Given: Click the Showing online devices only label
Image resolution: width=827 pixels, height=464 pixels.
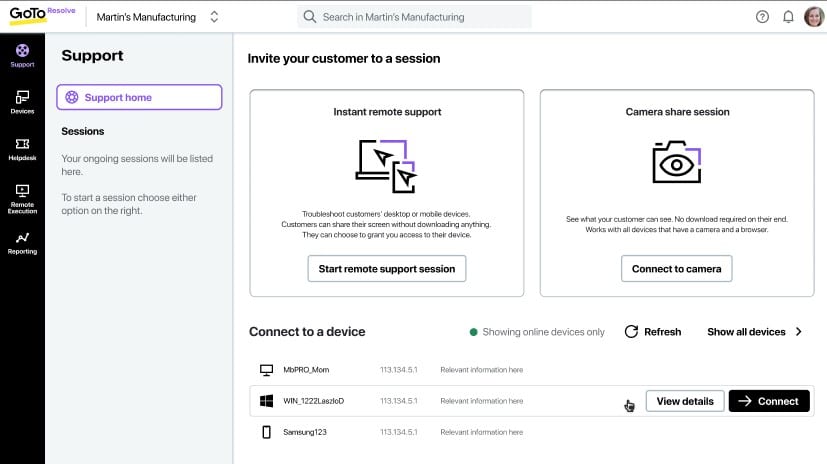Looking at the screenshot, I should (x=543, y=332).
